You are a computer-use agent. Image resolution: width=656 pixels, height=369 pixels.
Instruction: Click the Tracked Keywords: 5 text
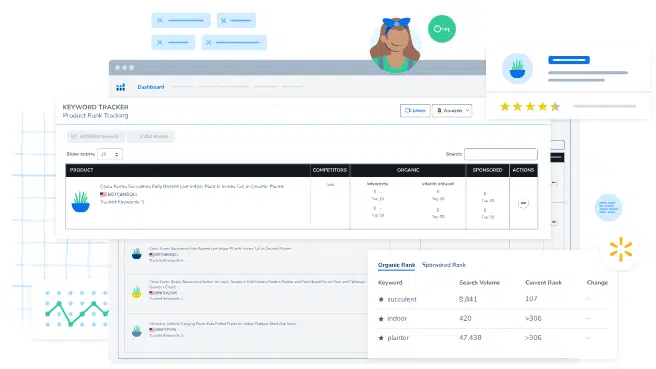click(x=122, y=202)
